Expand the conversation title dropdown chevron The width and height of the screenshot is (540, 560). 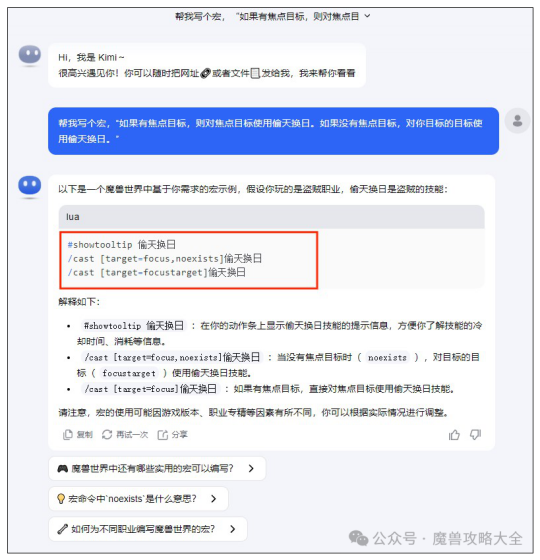click(368, 16)
